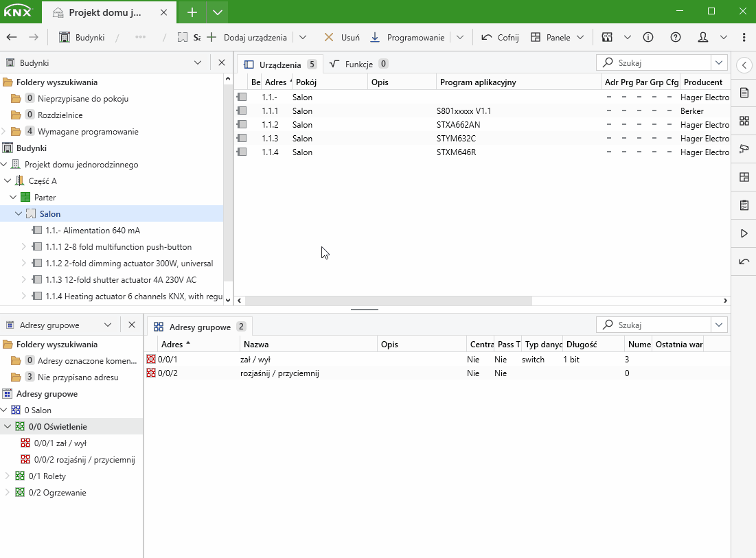Close the Budynki side panel
The image size is (756, 558).
point(222,62)
